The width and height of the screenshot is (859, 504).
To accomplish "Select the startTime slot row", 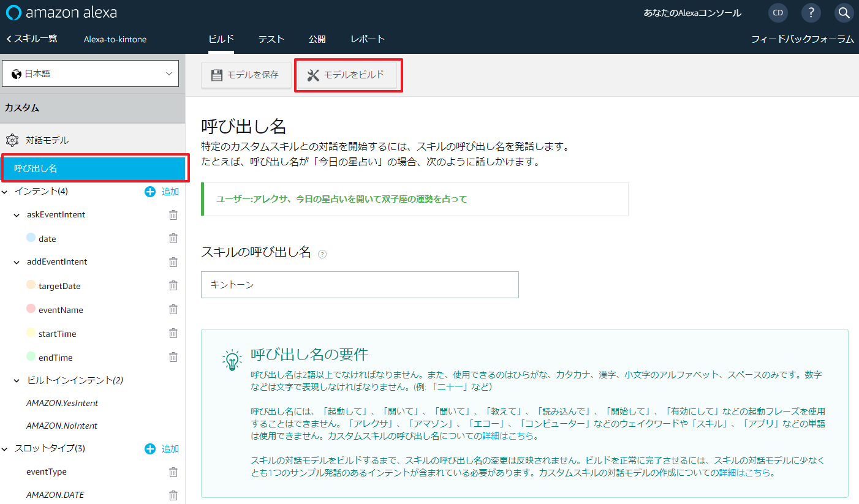I will [57, 334].
